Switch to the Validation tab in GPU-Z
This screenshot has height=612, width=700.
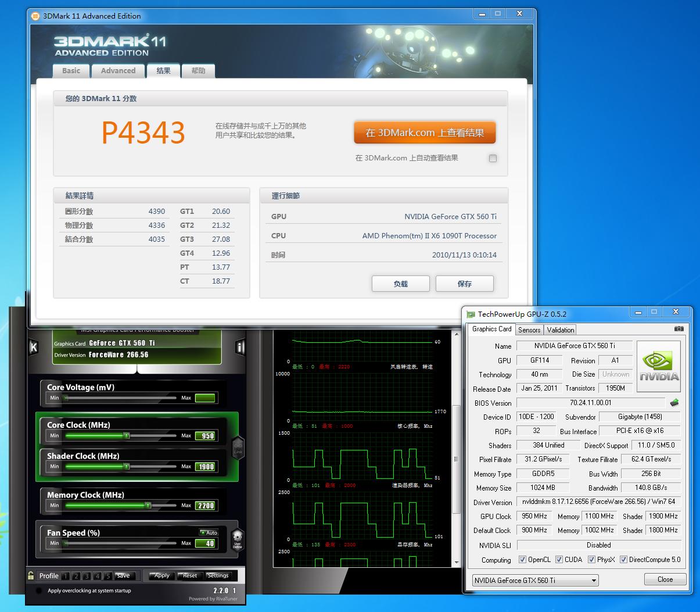(561, 330)
